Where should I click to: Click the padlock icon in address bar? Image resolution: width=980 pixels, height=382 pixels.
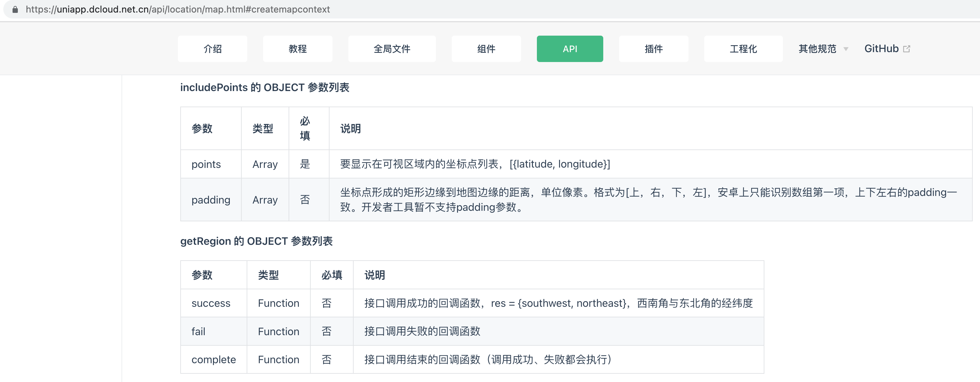pos(15,10)
